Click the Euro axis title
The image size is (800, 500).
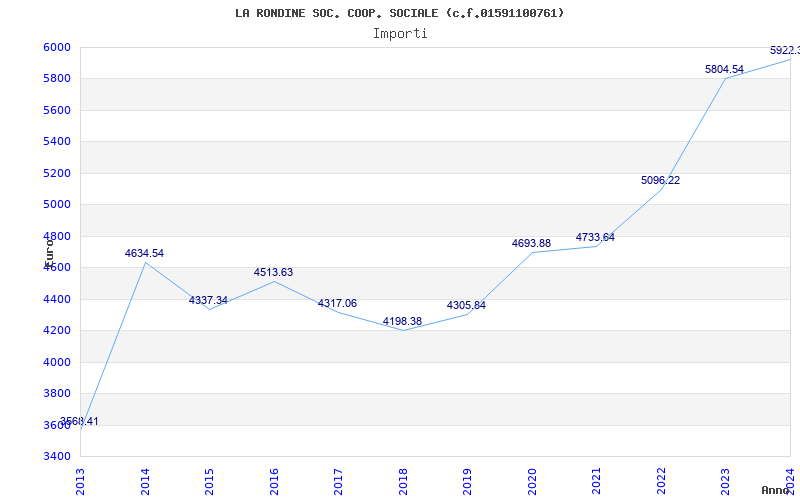(x=49, y=252)
